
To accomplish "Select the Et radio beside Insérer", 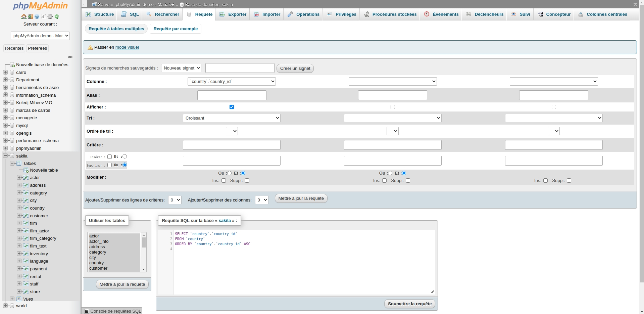I will tap(125, 156).
